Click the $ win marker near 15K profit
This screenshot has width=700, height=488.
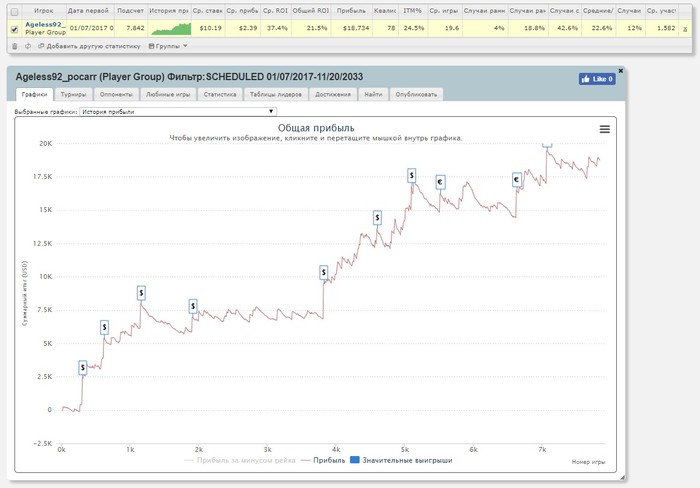377,217
